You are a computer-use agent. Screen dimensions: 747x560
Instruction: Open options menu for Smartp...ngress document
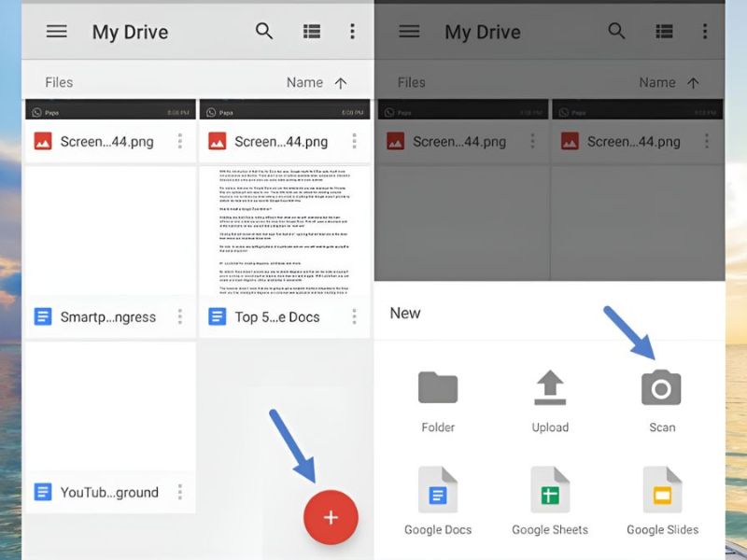[181, 316]
